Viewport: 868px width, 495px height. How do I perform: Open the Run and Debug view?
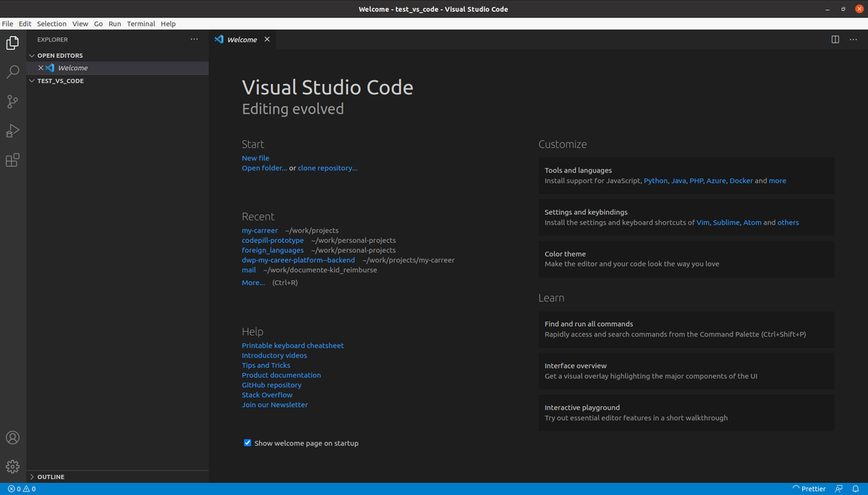(12, 131)
